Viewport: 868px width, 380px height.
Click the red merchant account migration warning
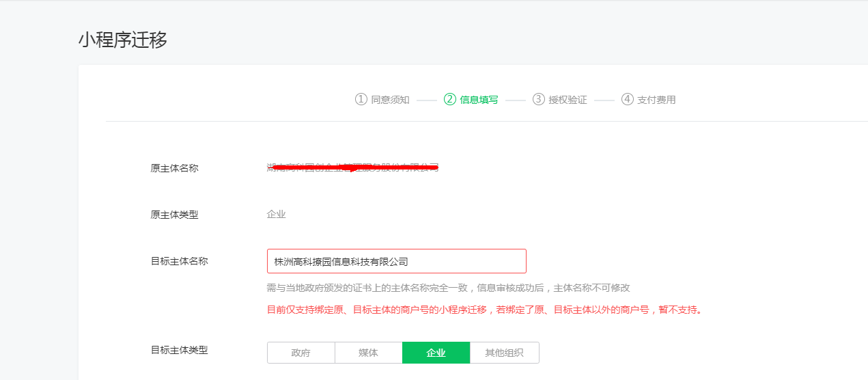485,310
